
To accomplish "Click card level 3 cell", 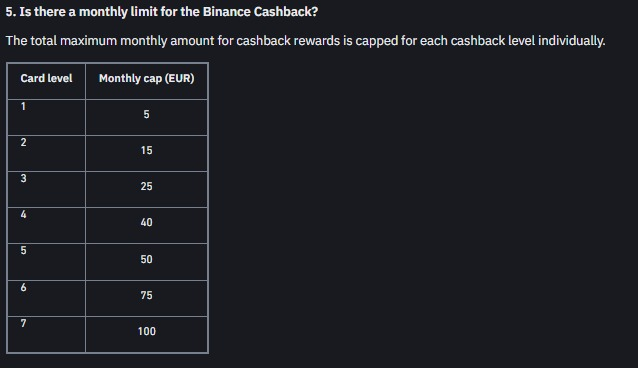I will (46, 189).
